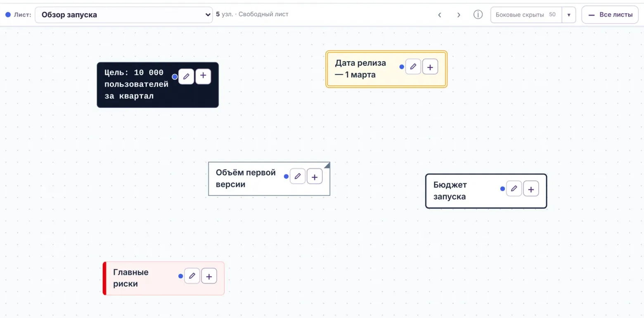Image resolution: width=644 pixels, height=318 pixels.
Task: Add a node from "Объём первой версии"
Action: 315,176
